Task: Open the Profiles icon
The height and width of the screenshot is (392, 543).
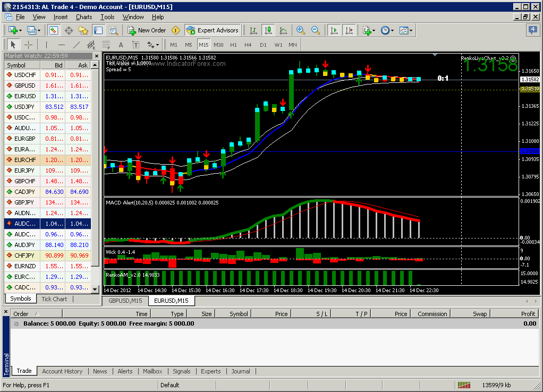Action: pyautogui.click(x=31, y=30)
